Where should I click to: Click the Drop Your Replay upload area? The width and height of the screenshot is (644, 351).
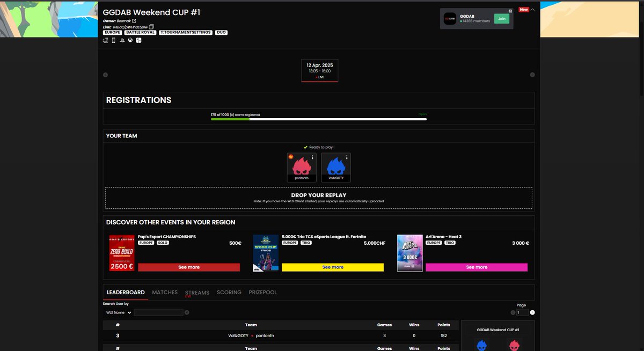click(x=319, y=198)
